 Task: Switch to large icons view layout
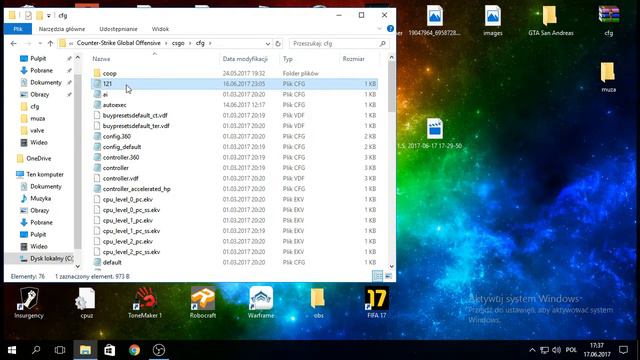[388, 276]
